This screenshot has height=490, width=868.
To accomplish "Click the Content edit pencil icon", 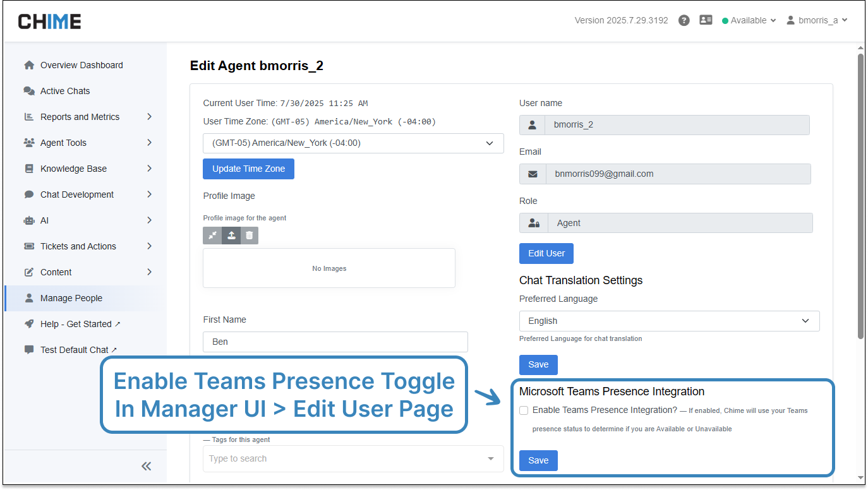I will pos(29,272).
